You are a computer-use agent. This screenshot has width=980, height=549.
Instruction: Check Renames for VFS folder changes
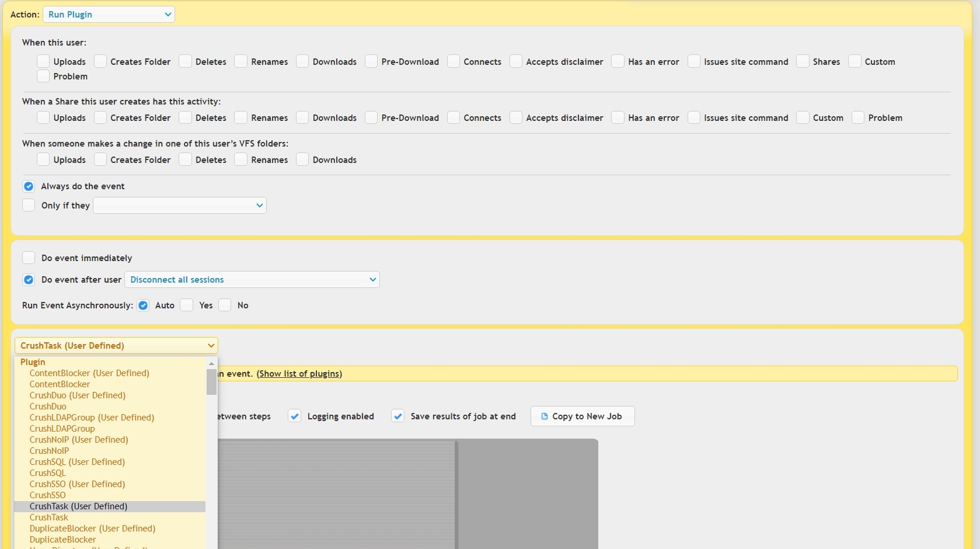(x=241, y=159)
